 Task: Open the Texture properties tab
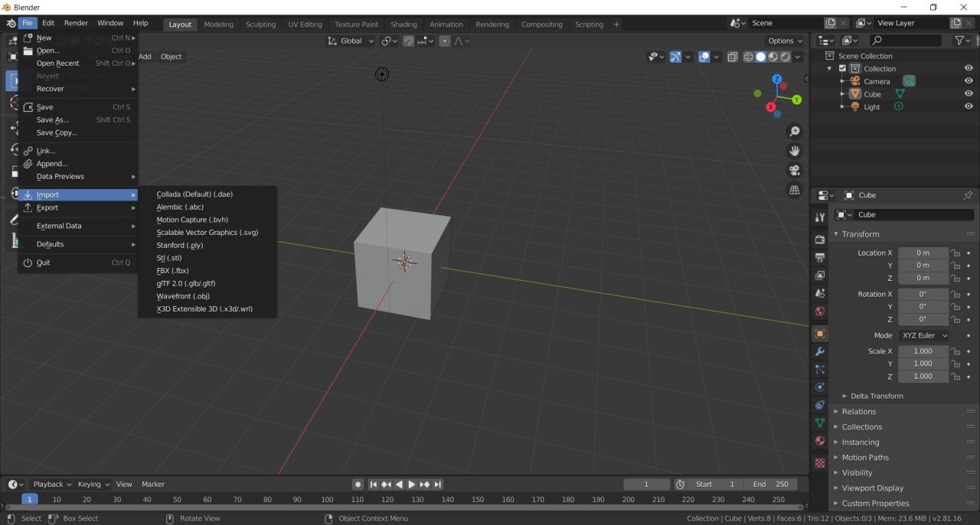820,463
